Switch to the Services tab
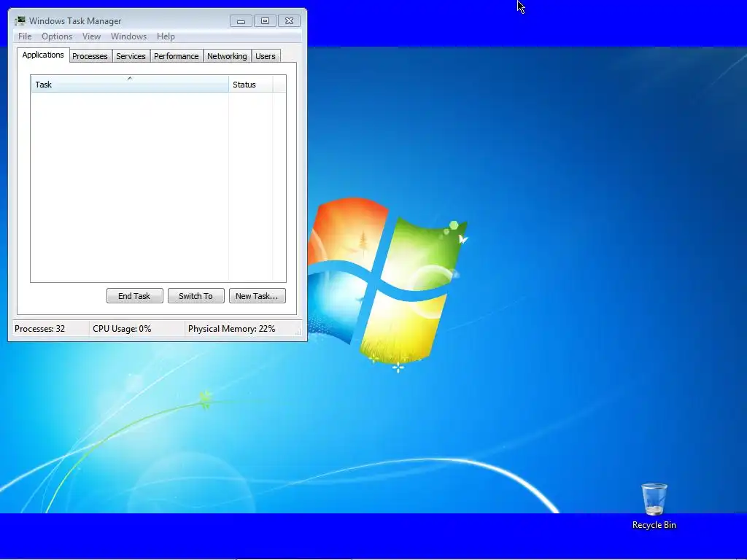 tap(131, 56)
